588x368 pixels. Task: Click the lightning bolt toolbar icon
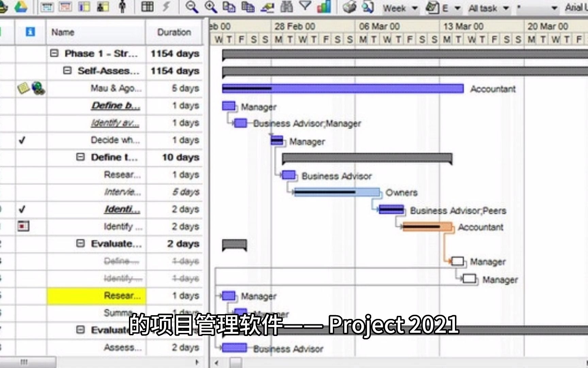click(x=166, y=6)
